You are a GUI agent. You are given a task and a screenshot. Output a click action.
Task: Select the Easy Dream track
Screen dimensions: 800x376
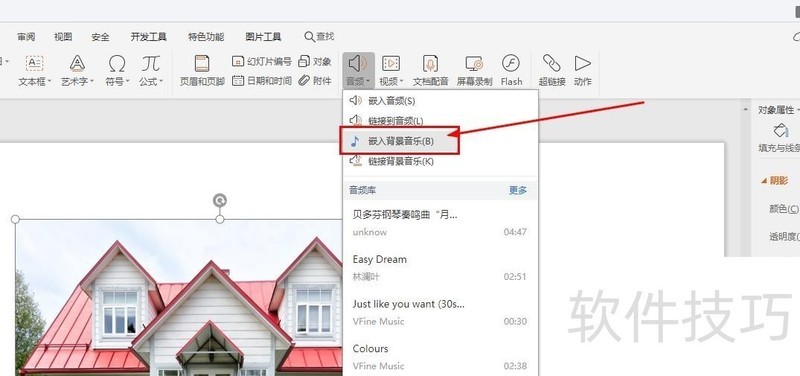[441, 268]
